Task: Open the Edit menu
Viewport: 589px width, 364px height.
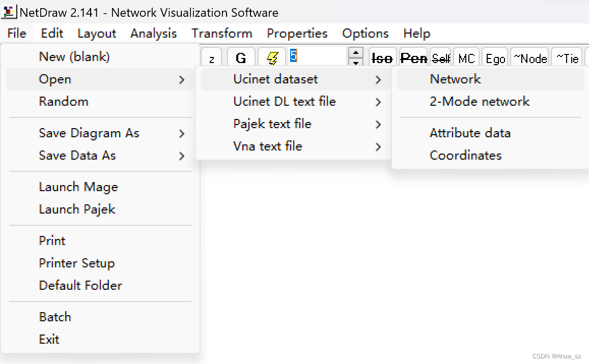Action: pyautogui.click(x=52, y=34)
